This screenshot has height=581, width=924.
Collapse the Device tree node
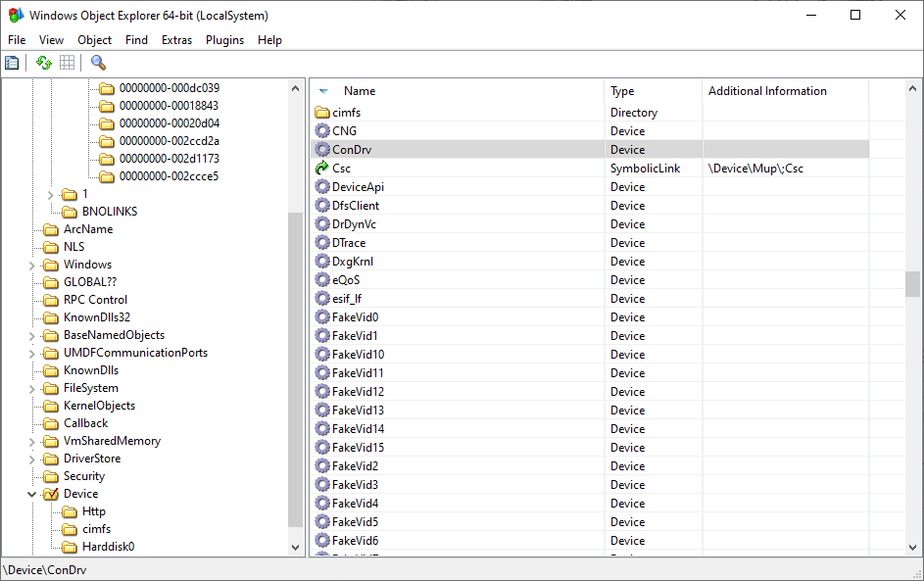(x=31, y=495)
